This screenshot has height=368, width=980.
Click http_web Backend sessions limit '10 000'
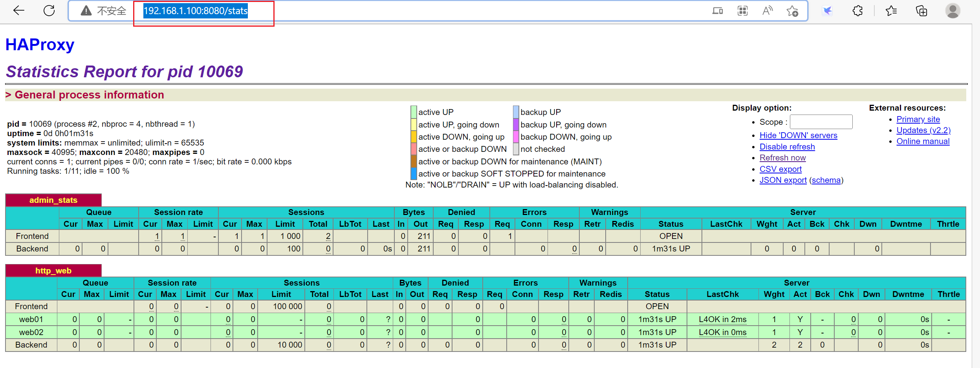pos(290,345)
